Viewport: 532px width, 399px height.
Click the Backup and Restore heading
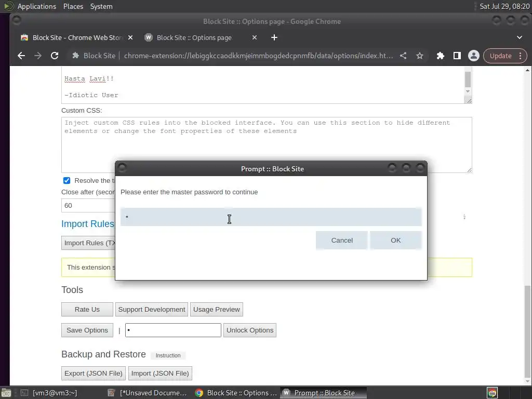103,354
